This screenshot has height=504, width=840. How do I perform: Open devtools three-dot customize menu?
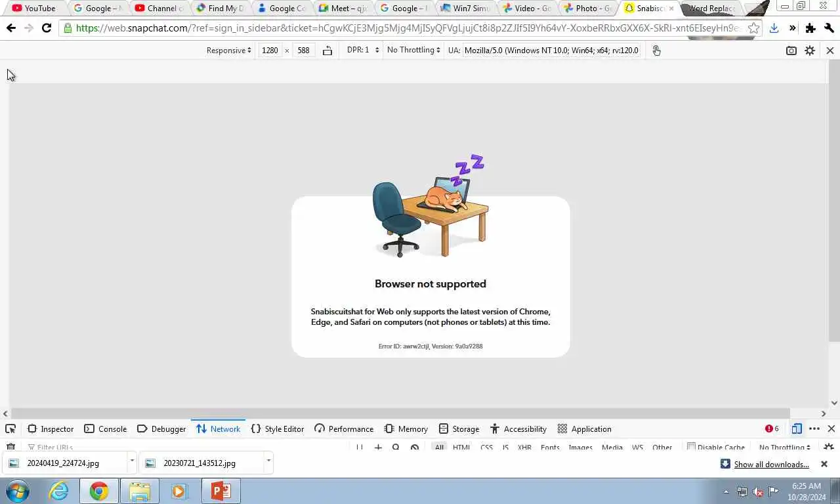(x=814, y=429)
